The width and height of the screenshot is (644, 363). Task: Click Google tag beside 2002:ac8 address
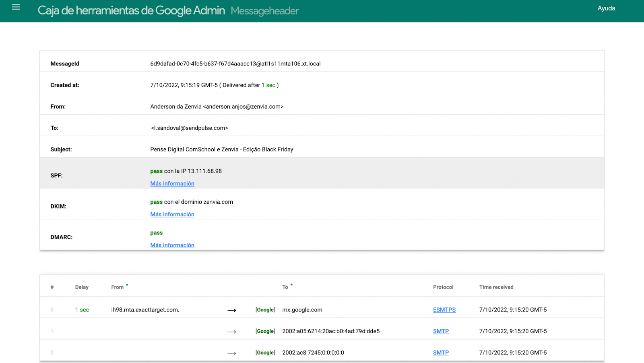coord(265,353)
